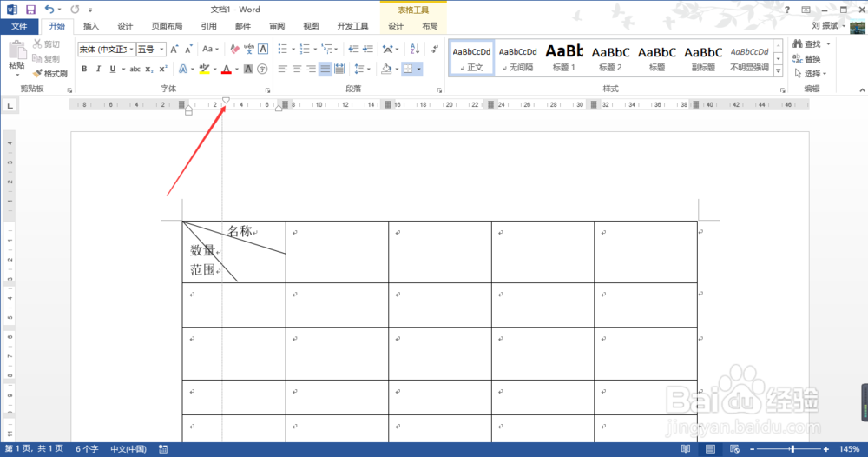
Task: Switch to the Page Layout (页面布局) tab
Action: pos(167,26)
